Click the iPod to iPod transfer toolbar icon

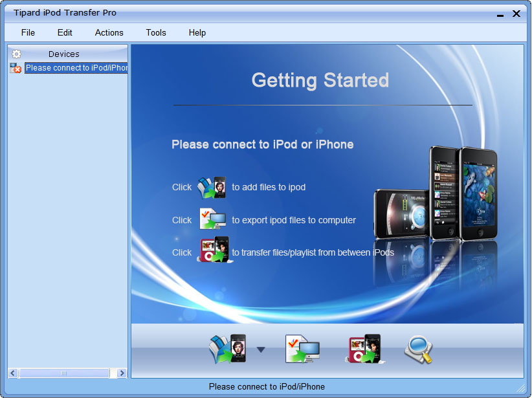(x=363, y=350)
